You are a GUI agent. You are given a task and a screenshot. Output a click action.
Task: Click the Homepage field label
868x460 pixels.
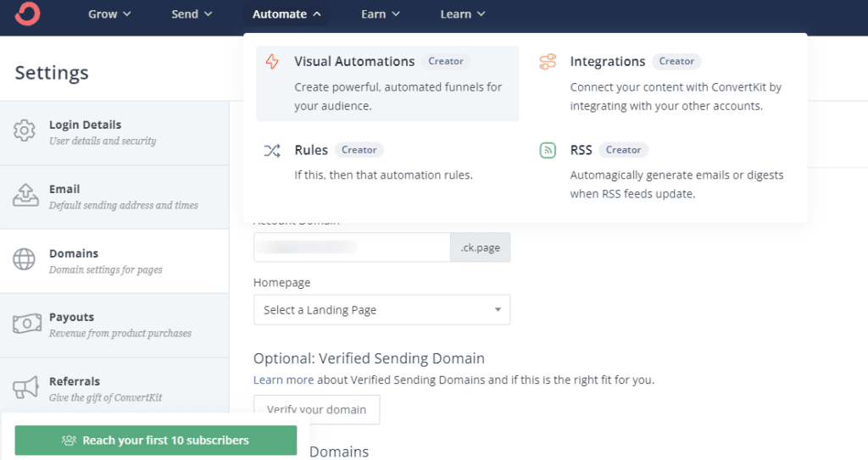(281, 282)
